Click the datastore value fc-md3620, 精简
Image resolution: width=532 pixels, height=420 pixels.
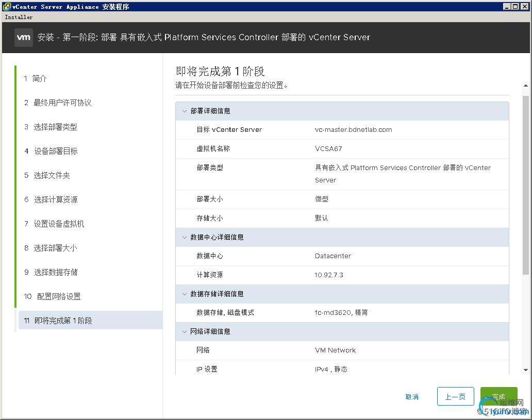(x=341, y=312)
